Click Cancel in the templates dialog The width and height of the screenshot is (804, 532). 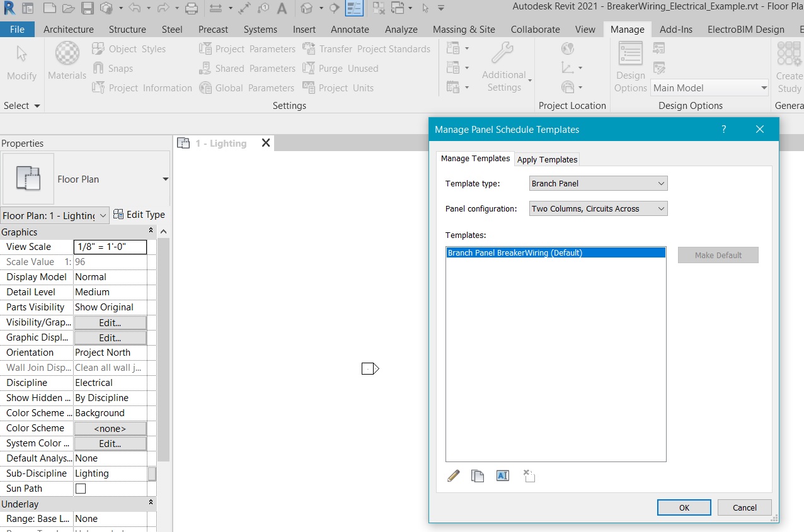tap(744, 507)
